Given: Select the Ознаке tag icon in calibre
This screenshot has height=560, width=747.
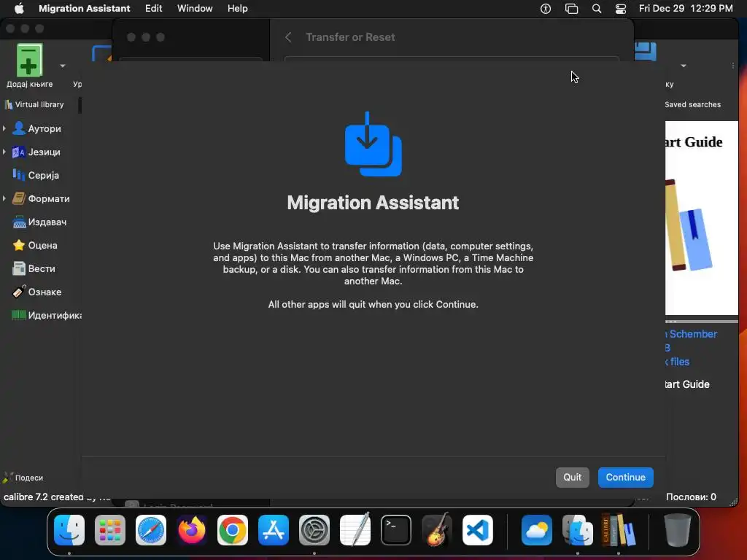Looking at the screenshot, I should (18, 292).
